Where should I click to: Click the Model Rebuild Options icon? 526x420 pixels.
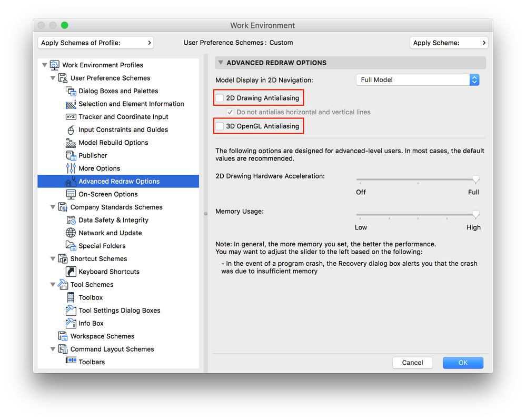(71, 143)
